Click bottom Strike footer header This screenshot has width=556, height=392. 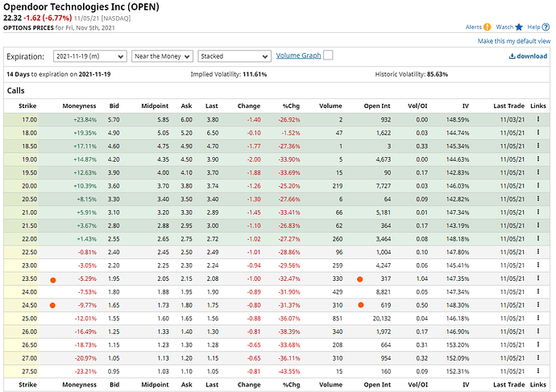[27, 385]
